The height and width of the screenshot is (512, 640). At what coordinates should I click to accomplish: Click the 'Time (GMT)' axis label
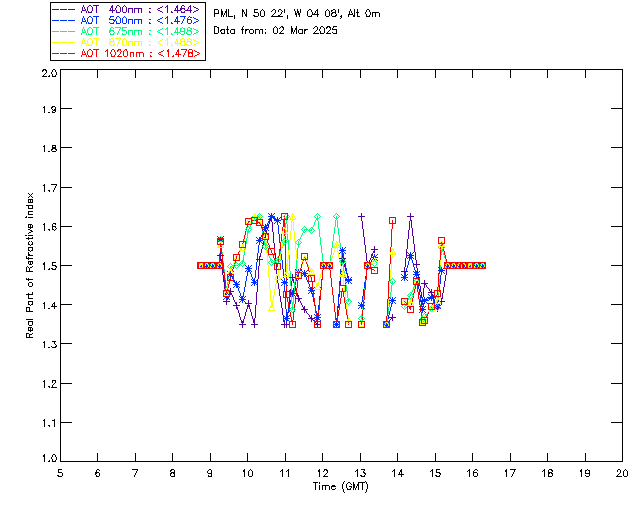coord(340,487)
